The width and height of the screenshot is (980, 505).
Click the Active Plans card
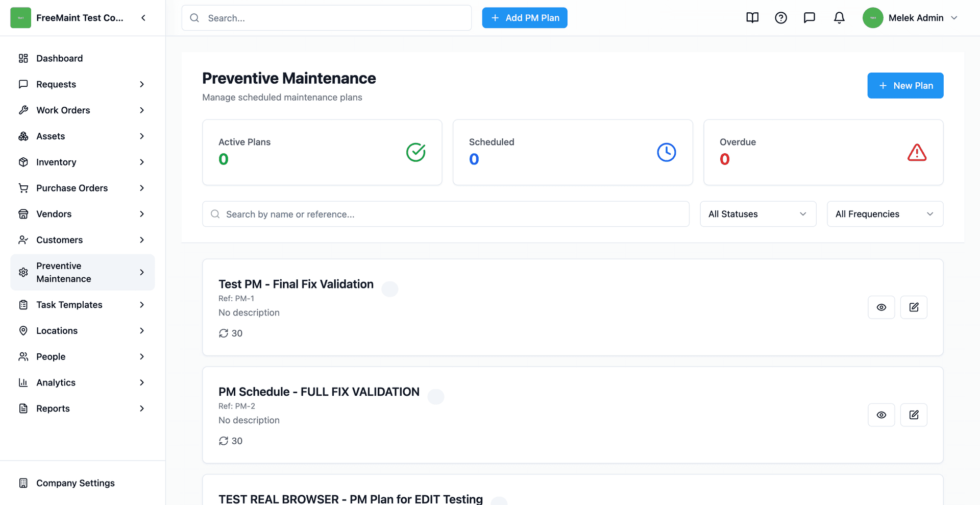coord(322,152)
